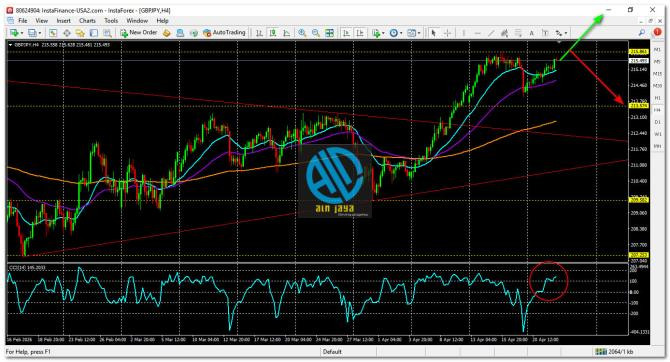Viewport: 670px width, 362px height.
Task: Click the magnifier search icon
Action: point(642,32)
